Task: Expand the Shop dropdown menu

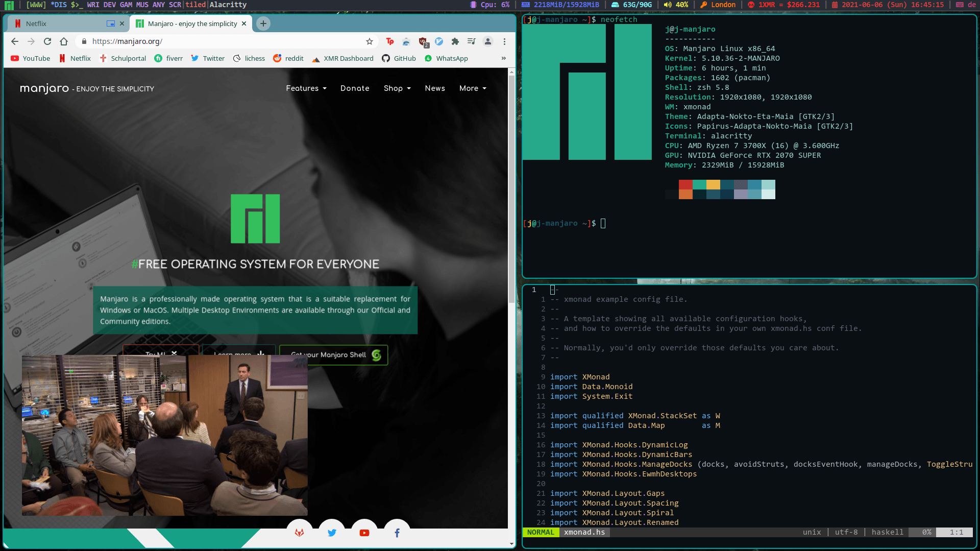Action: (x=397, y=88)
